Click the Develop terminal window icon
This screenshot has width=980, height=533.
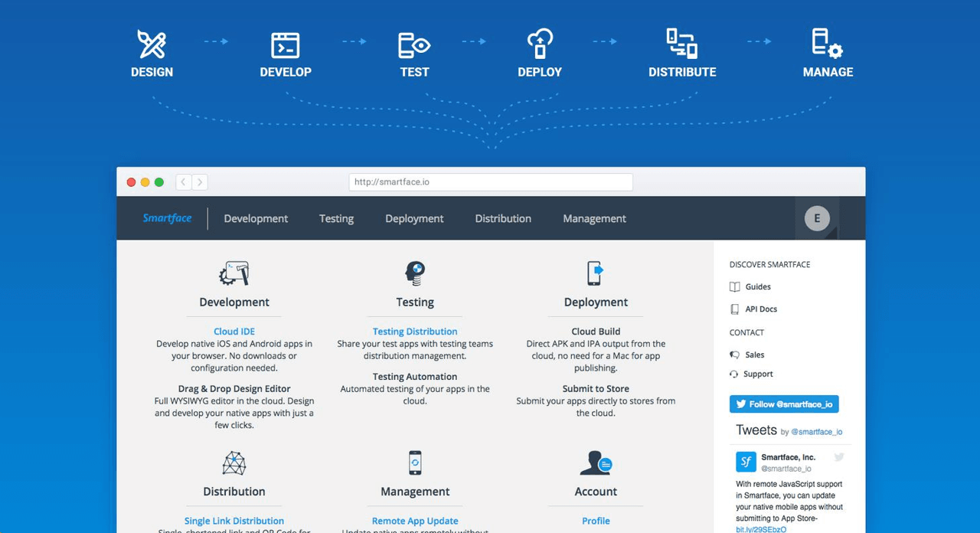(286, 45)
